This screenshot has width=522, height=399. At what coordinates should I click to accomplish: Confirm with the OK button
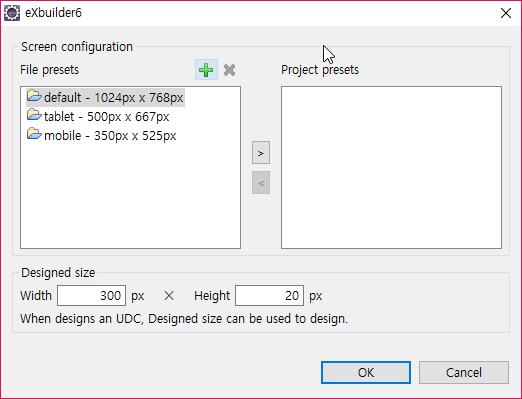(366, 372)
